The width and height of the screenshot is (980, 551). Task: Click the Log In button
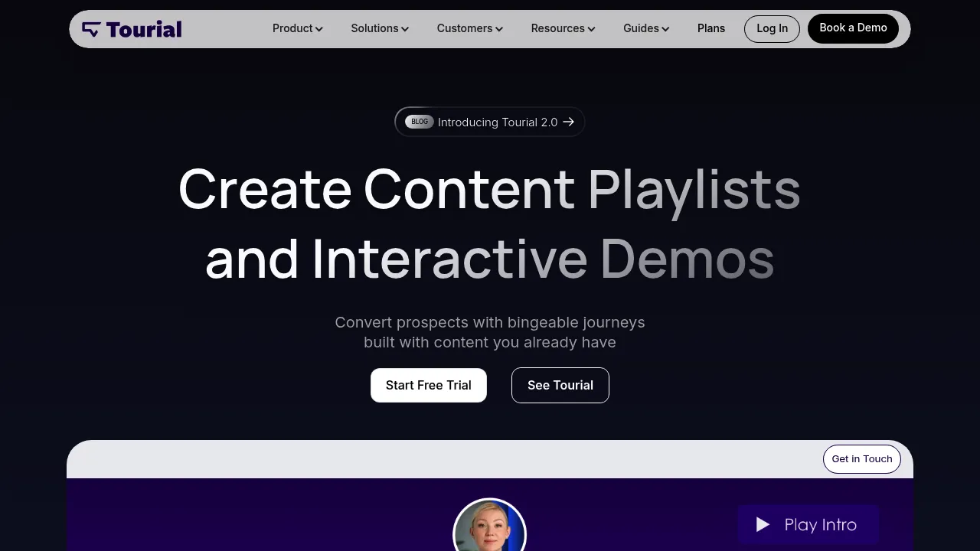(772, 28)
